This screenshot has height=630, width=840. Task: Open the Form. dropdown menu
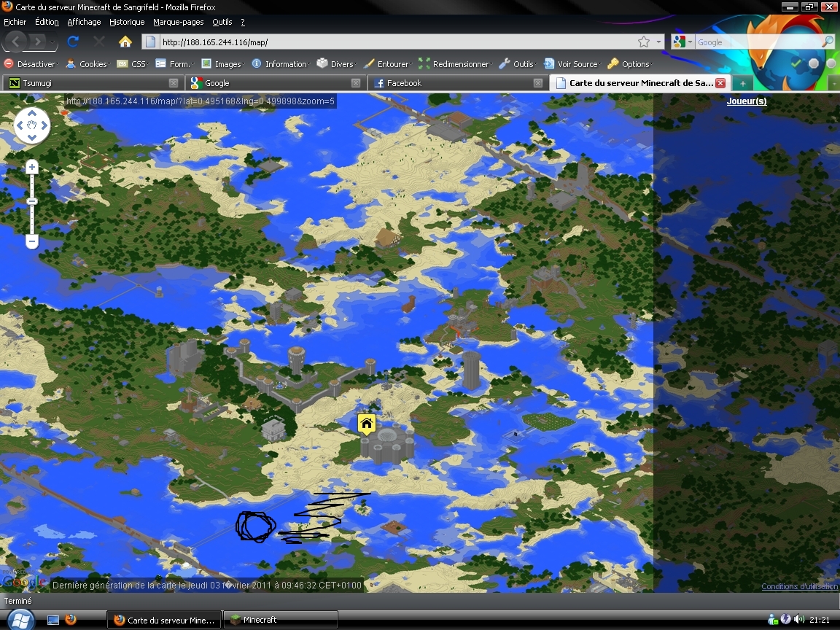pyautogui.click(x=175, y=63)
